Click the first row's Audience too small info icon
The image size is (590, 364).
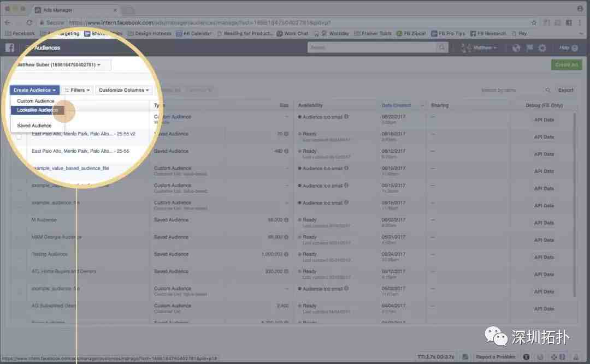tap(346, 117)
